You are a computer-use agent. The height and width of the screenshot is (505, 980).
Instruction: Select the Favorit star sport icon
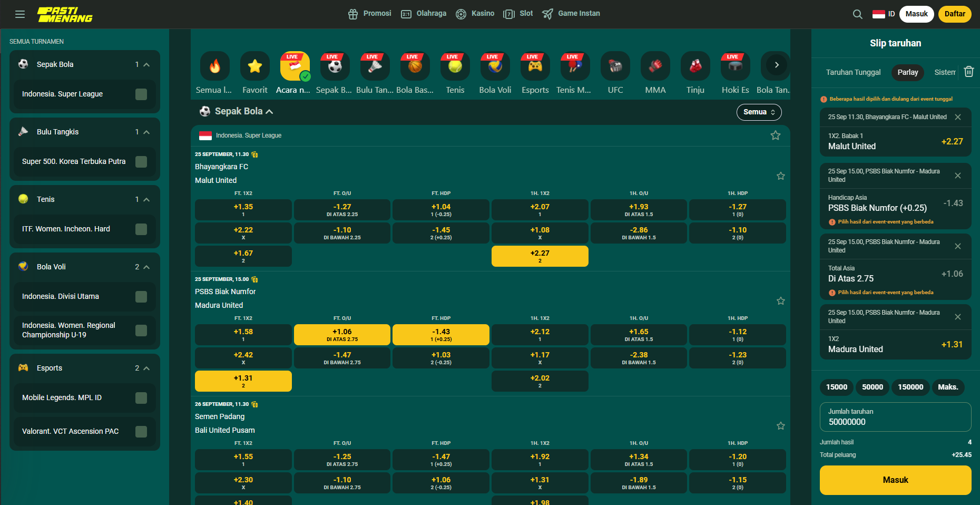(255, 66)
